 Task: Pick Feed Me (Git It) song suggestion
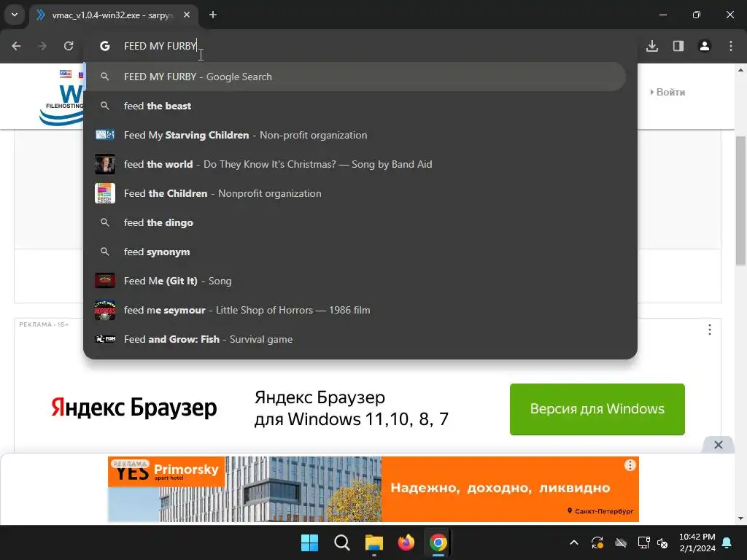355,281
